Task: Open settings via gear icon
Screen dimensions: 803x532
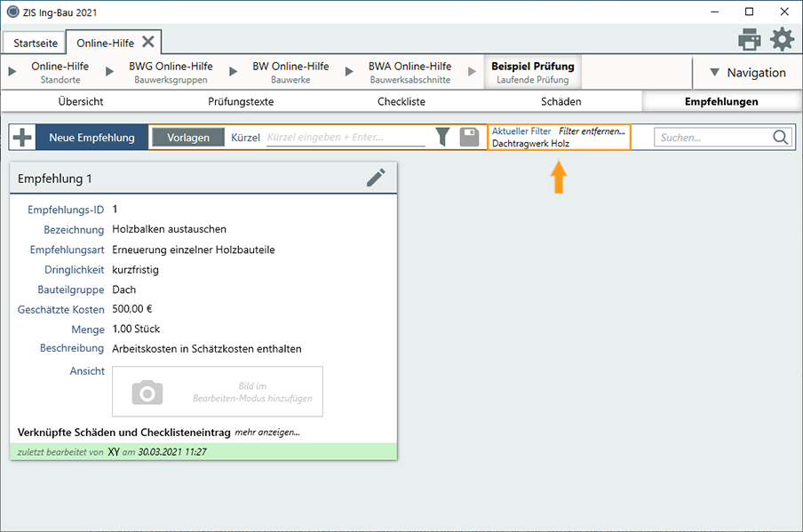Action: 782,40
